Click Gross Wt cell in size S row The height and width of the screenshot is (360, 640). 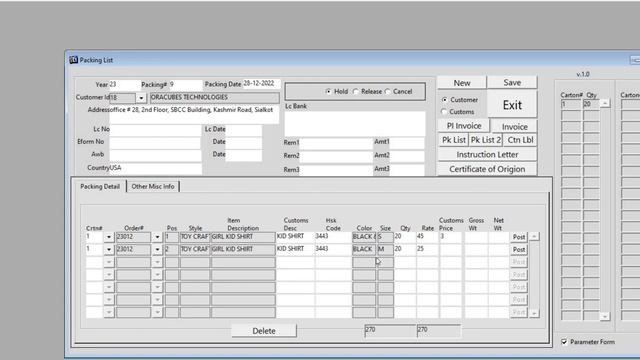coord(476,237)
